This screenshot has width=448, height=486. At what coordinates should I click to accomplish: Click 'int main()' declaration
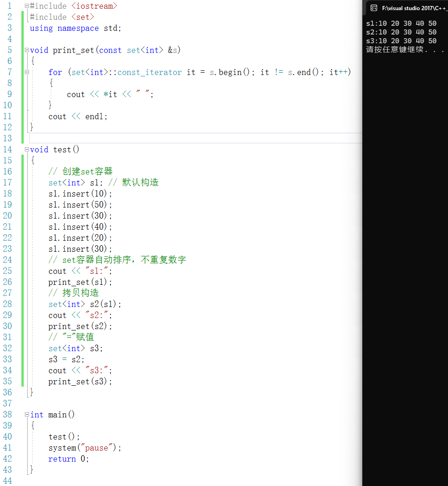tap(52, 415)
